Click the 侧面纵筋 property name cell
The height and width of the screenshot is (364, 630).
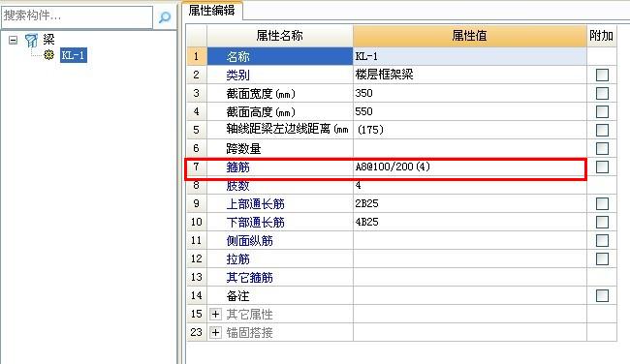(x=280, y=240)
